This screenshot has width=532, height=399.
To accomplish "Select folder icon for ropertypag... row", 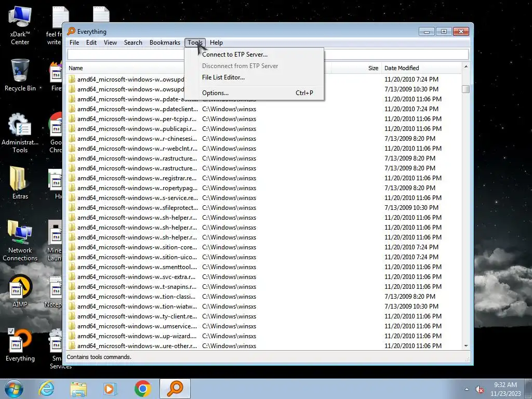I will (x=72, y=188).
